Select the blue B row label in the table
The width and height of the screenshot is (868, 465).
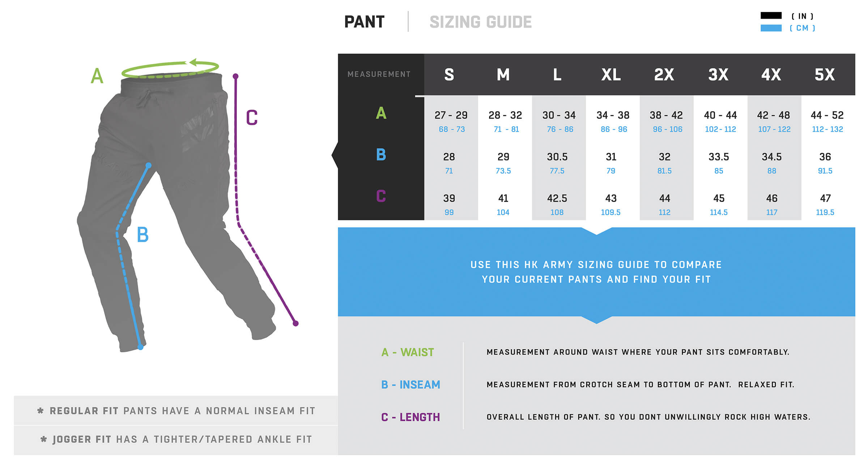[x=381, y=155]
